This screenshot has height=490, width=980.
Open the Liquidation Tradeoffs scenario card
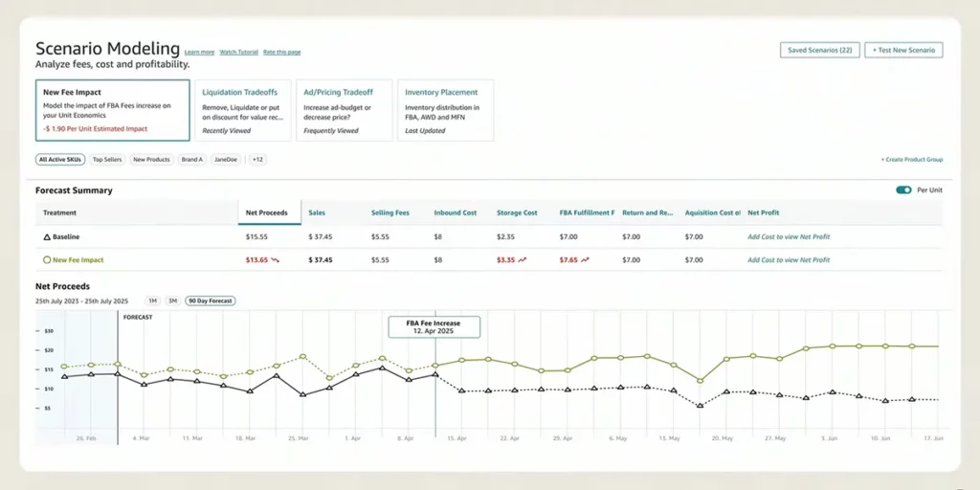(x=243, y=110)
